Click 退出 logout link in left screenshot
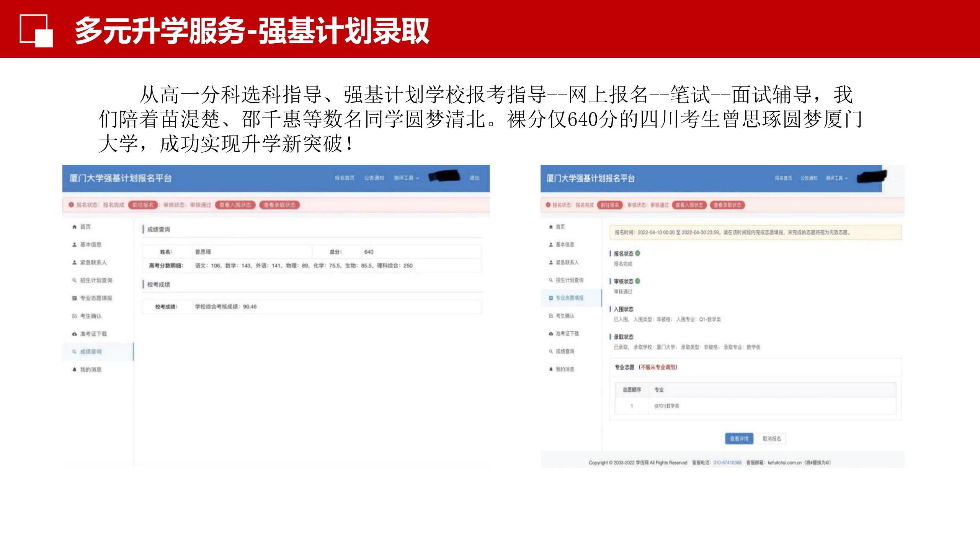The image size is (980, 551). [x=475, y=178]
